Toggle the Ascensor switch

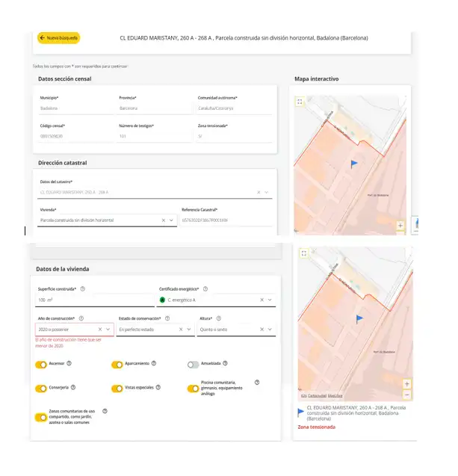(x=41, y=365)
